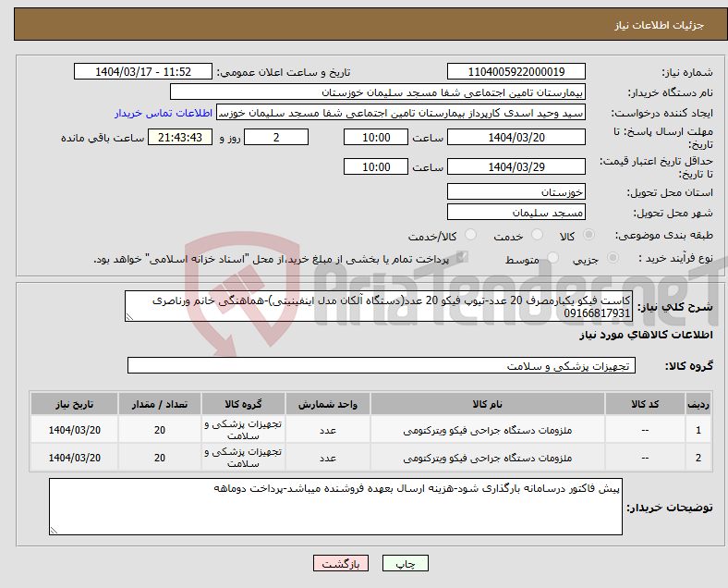Click the تاریخ نیاز column header
This screenshot has width=728, height=588.
(74, 404)
